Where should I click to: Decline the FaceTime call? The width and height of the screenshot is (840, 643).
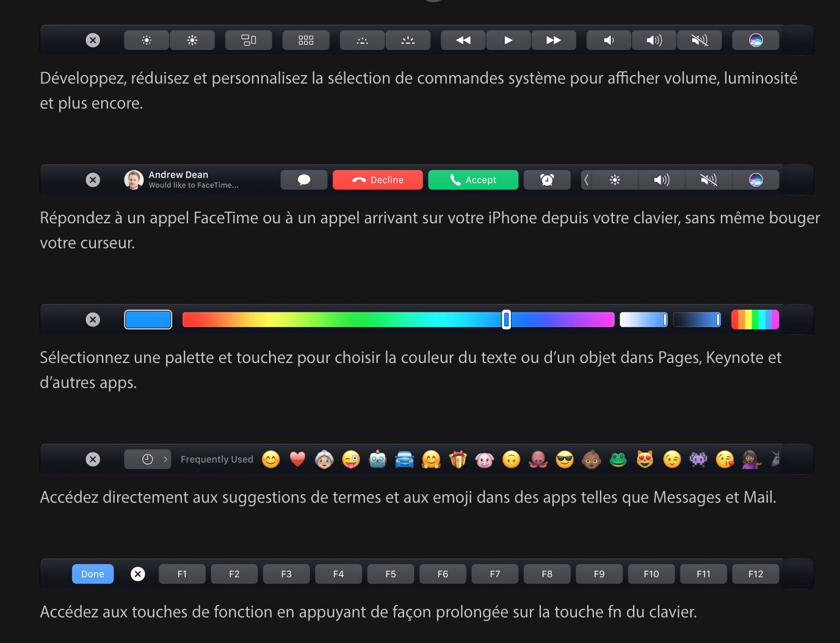click(378, 180)
